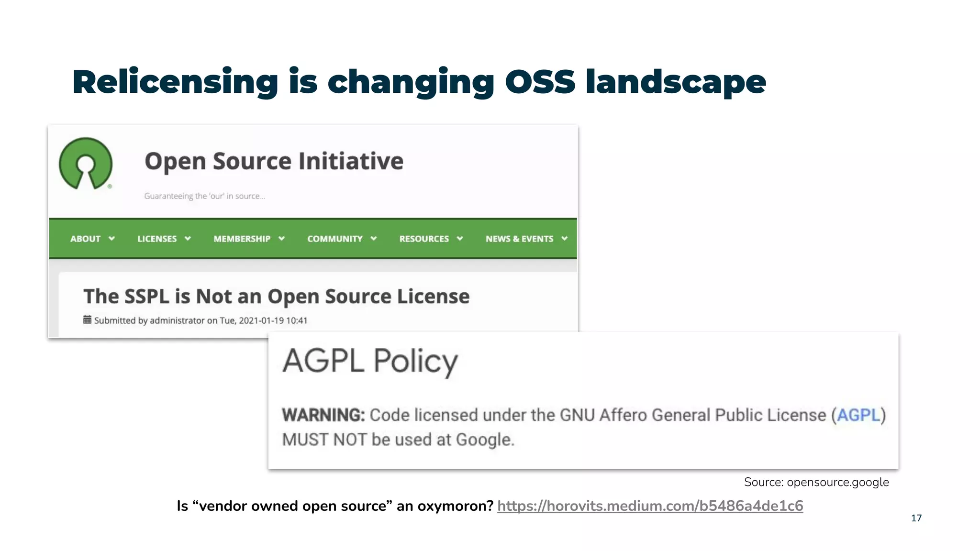Click the blue AGPL hyperlink

(x=858, y=415)
